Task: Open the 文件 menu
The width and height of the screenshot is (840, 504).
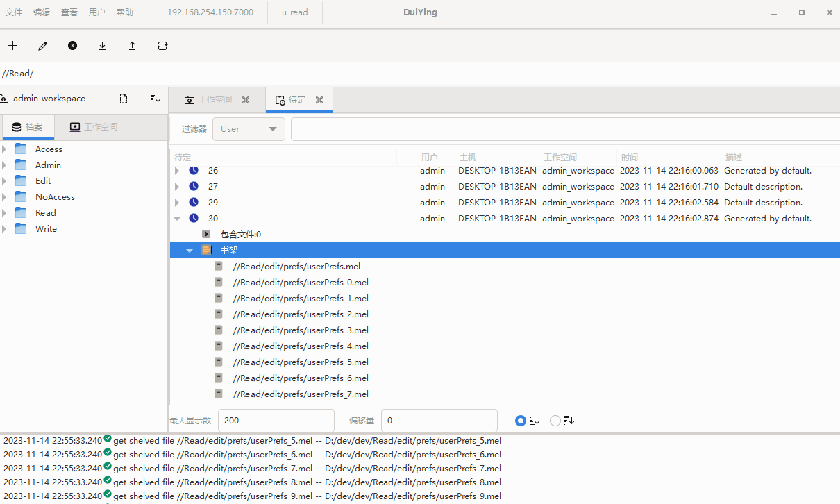Action: [14, 12]
